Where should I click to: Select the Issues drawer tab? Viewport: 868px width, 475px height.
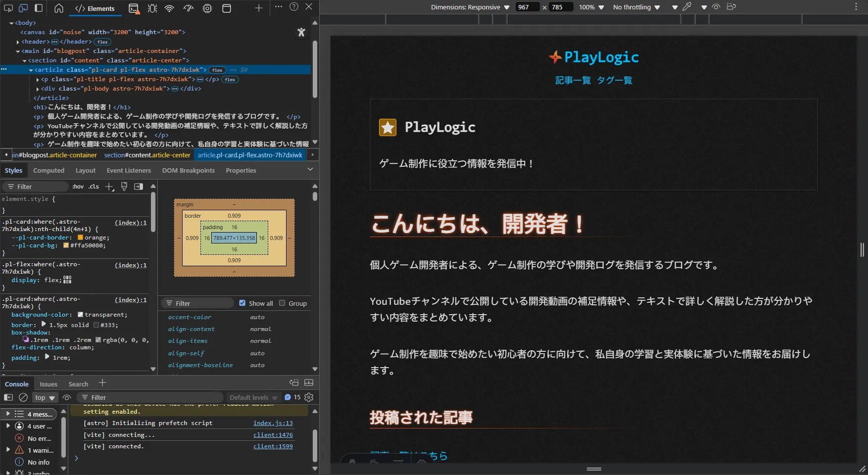coord(48,384)
